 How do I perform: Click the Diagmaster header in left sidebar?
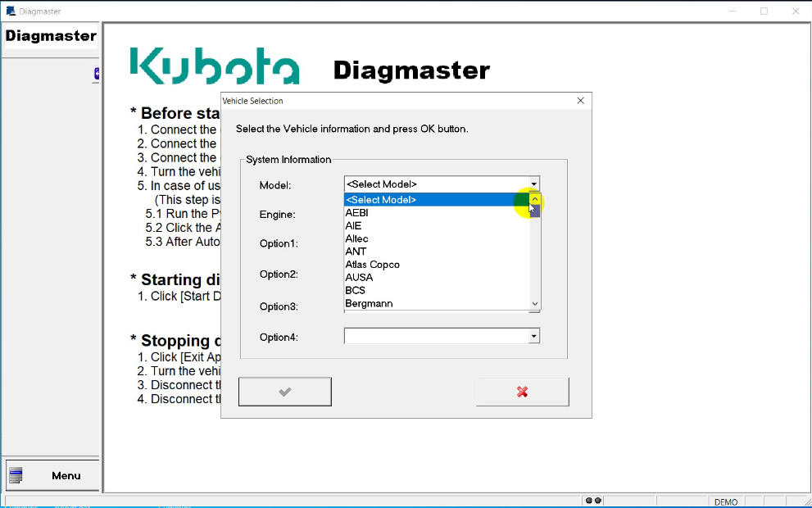51,36
